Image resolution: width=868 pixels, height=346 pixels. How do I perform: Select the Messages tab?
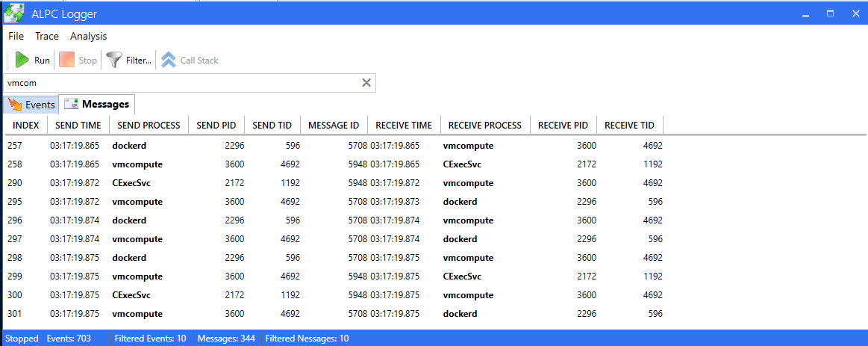[x=97, y=104]
